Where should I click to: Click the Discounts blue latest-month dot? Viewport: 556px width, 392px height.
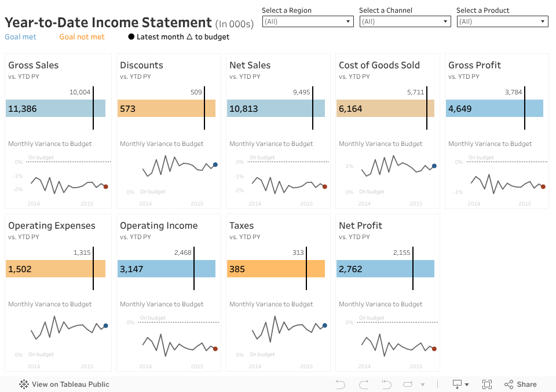tap(215, 165)
